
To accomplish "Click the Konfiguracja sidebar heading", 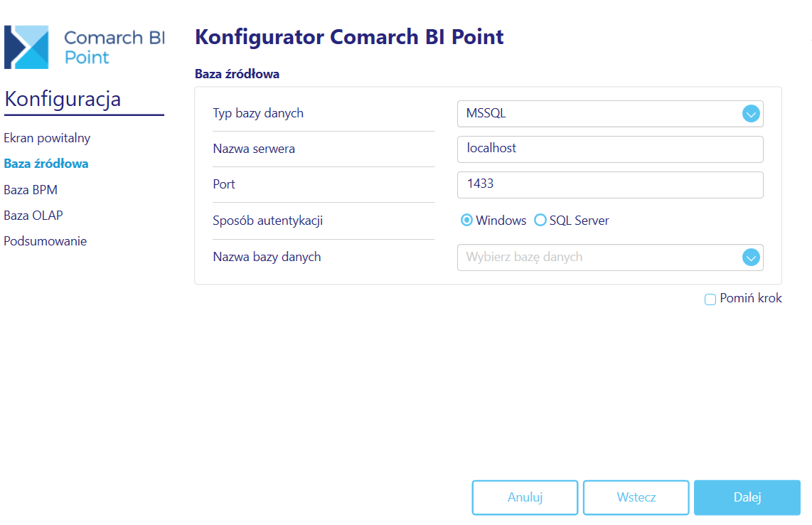I will (63, 98).
